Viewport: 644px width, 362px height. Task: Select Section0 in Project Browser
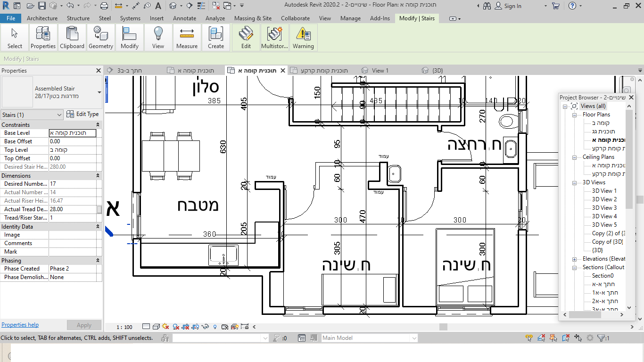pyautogui.click(x=603, y=276)
